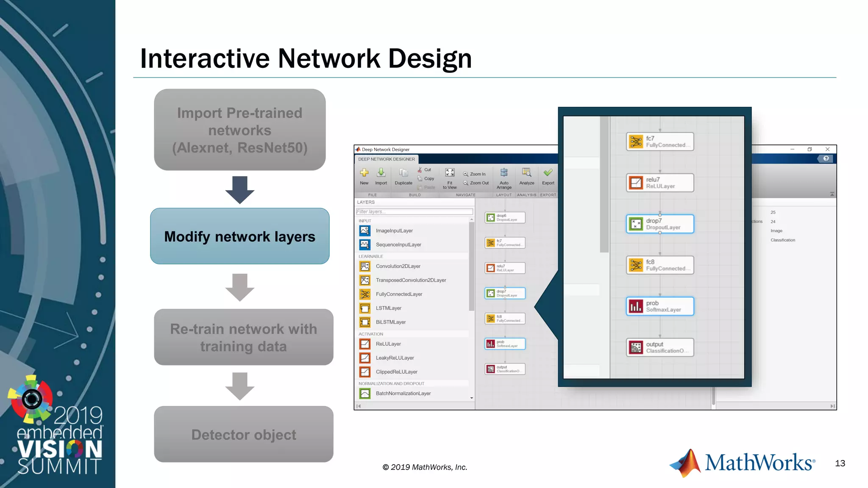868x488 pixels.
Task: Click Cut in Build group
Action: [424, 170]
